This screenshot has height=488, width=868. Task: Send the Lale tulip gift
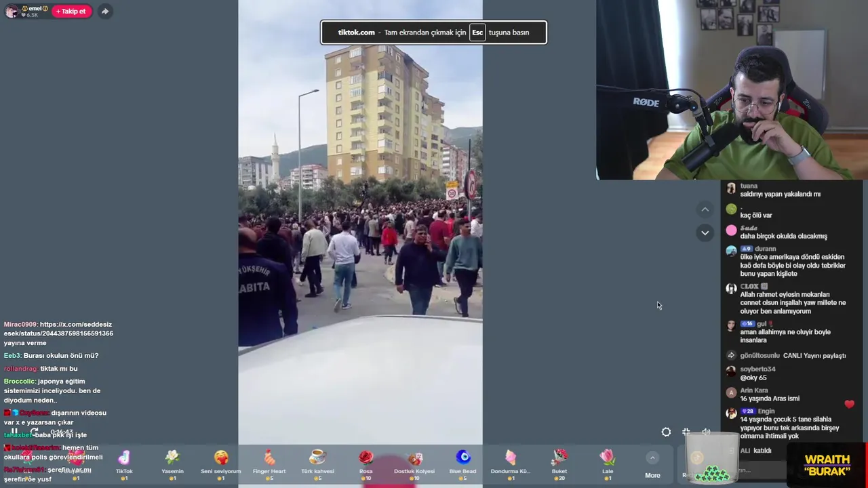pos(608,464)
